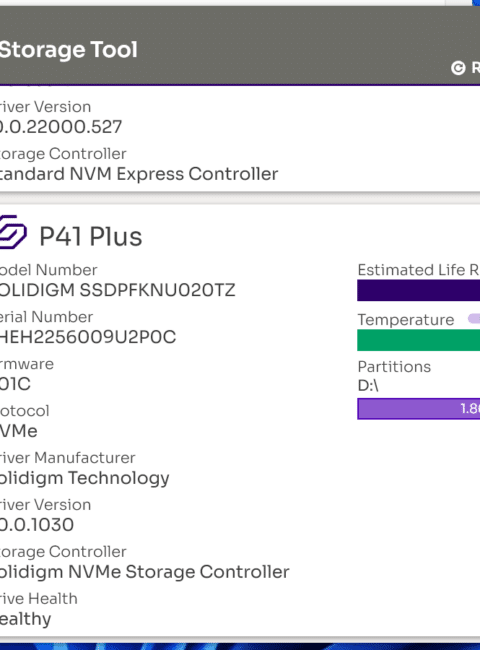
Task: Click driver version ending 0.0.1030
Action: [x=37, y=525]
